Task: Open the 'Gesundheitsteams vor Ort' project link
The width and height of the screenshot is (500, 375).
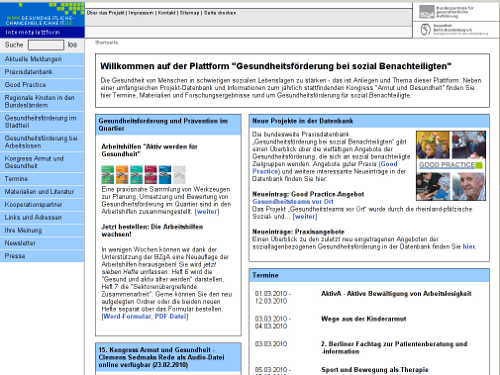Action: (293, 202)
